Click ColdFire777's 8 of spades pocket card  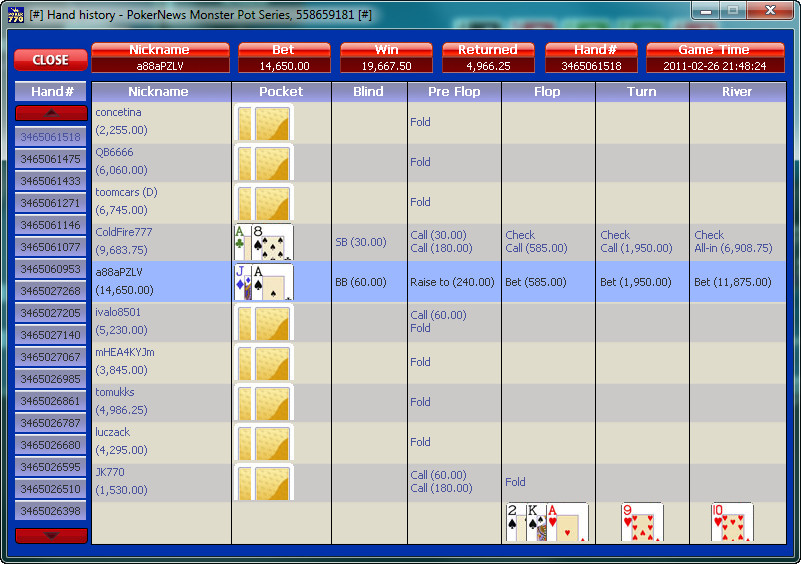click(x=273, y=242)
